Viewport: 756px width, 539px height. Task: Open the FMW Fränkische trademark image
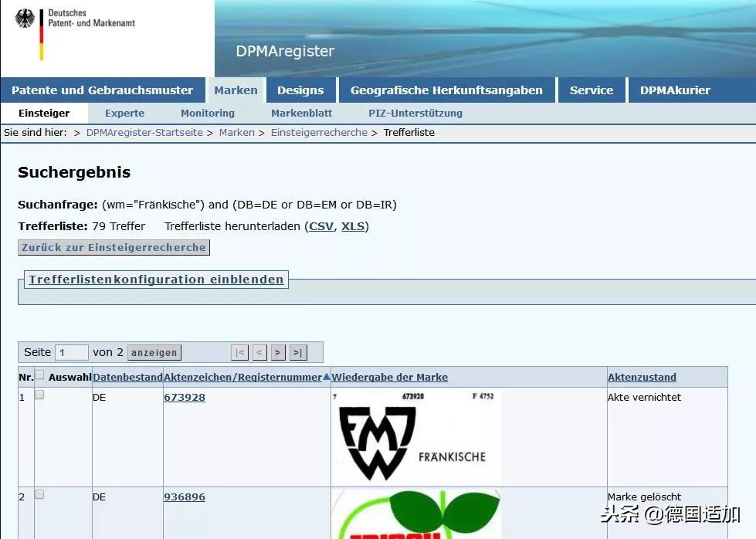coord(415,437)
